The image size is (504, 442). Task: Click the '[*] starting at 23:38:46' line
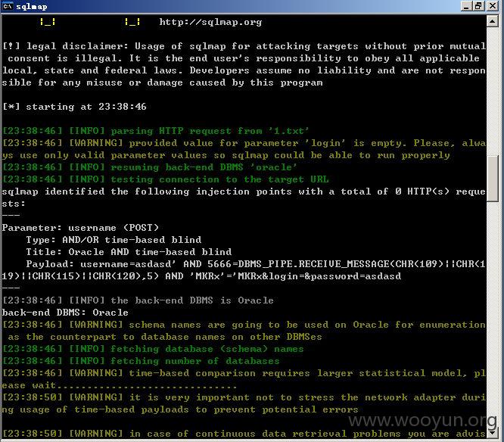74,107
